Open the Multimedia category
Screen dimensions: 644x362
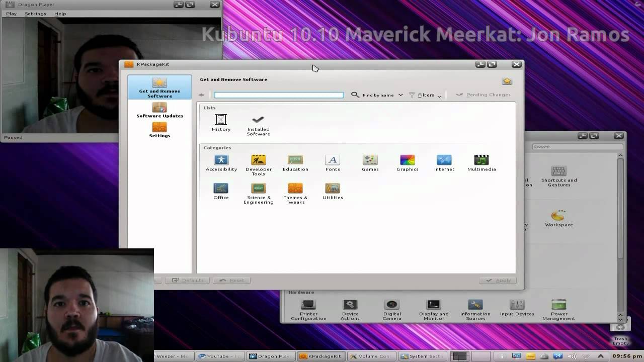coord(481,163)
